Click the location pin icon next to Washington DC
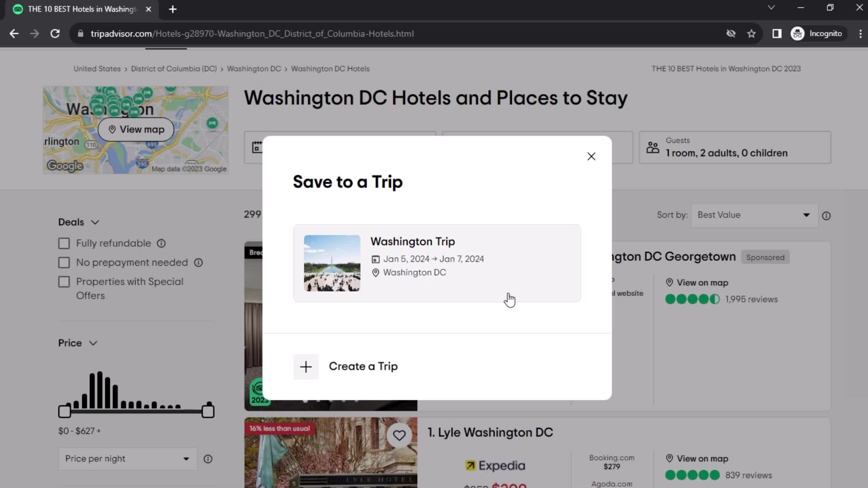Viewport: 868px width, 488px height. (375, 272)
